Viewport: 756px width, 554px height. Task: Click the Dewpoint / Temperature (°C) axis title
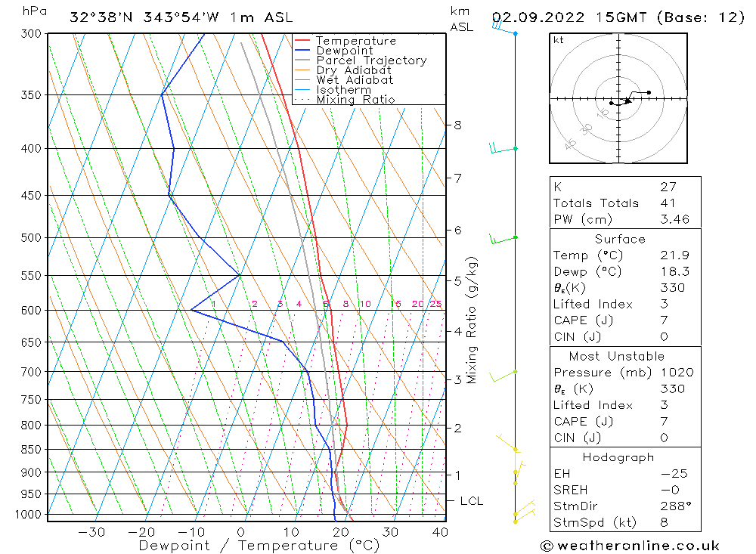259,546
